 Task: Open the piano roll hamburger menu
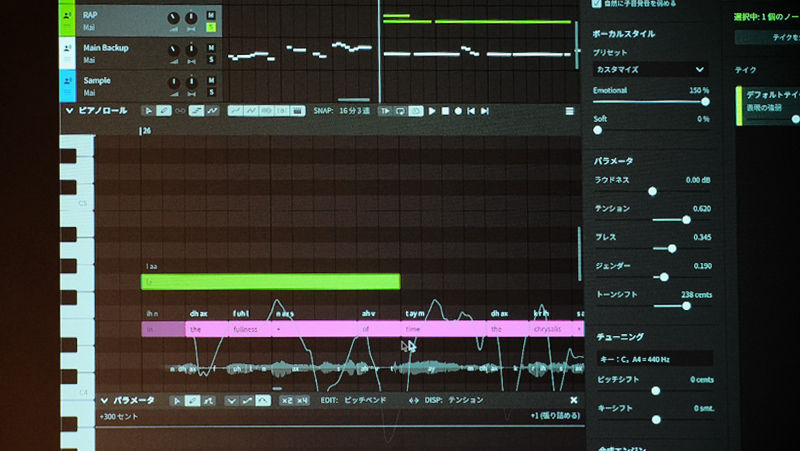(570, 111)
